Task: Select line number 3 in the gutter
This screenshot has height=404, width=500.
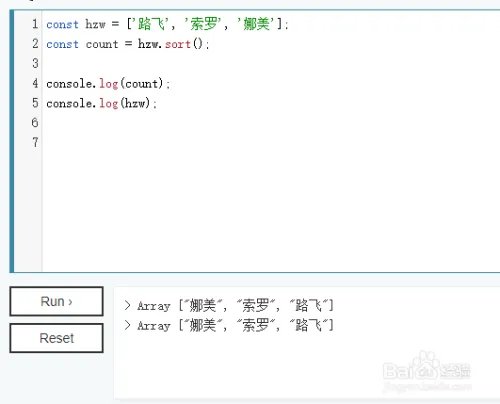Action: coord(35,63)
